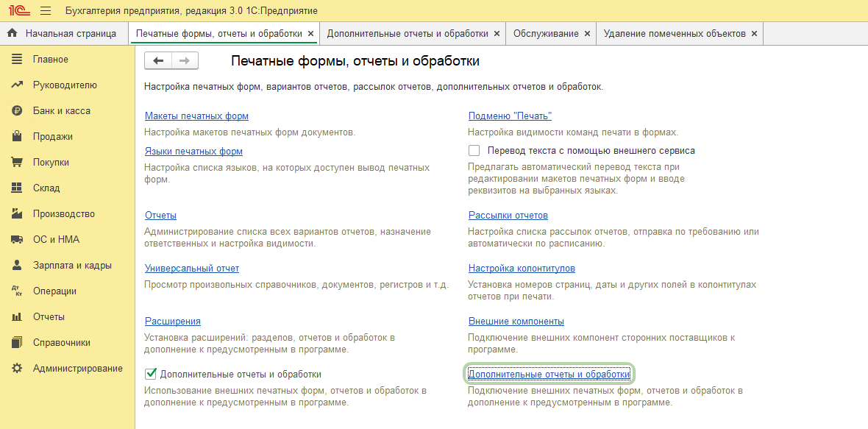Open Настройка колонтитулов link
The height and width of the screenshot is (429, 868).
coord(522,269)
